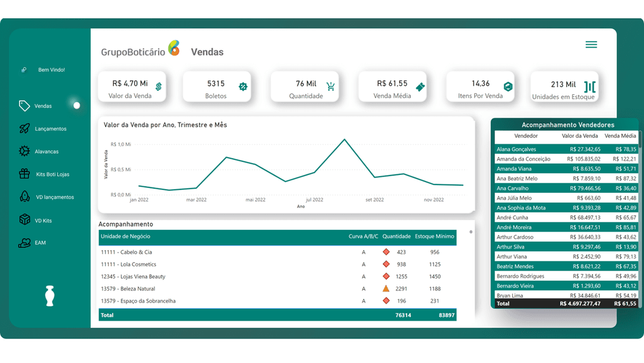Click the stock icon on Unidades em Estoque card
644x363 pixels.
click(x=590, y=87)
